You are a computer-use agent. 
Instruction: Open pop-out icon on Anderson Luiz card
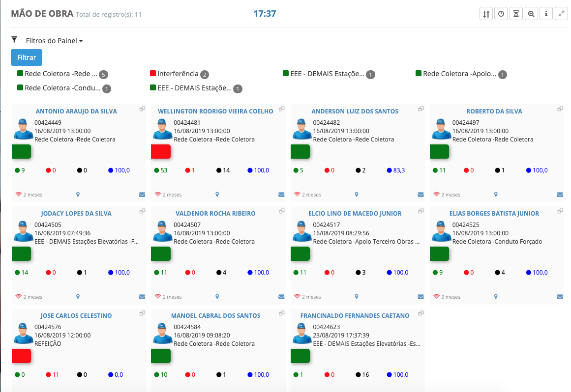(x=421, y=109)
